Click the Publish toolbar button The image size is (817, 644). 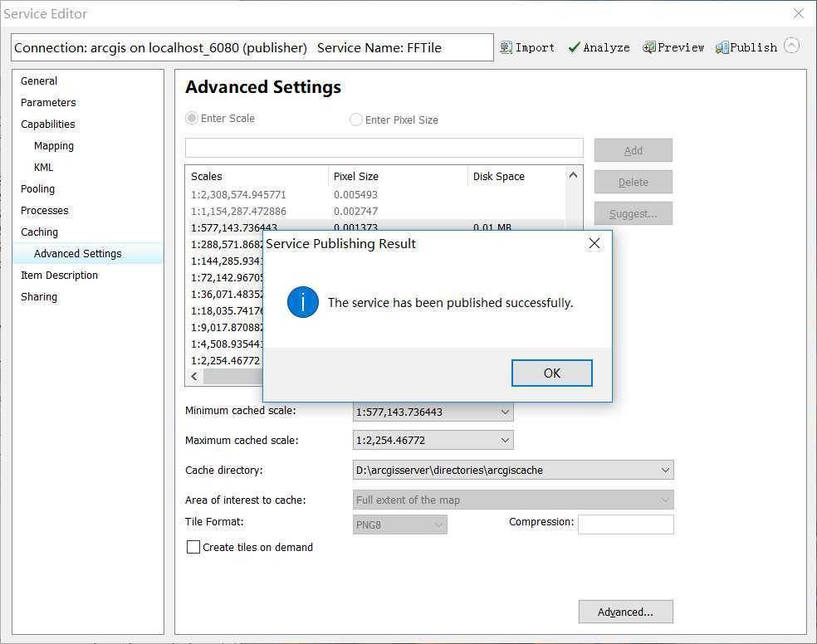pos(746,47)
